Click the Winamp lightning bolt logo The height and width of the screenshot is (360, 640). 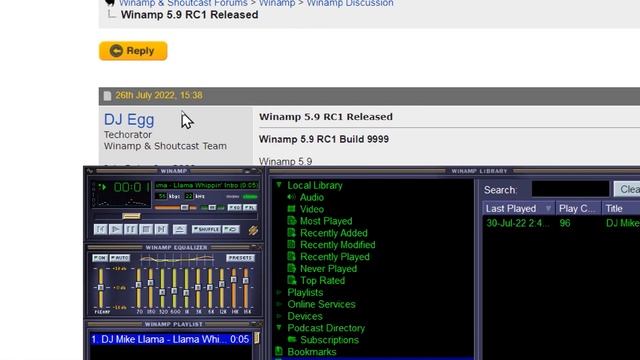point(253,230)
